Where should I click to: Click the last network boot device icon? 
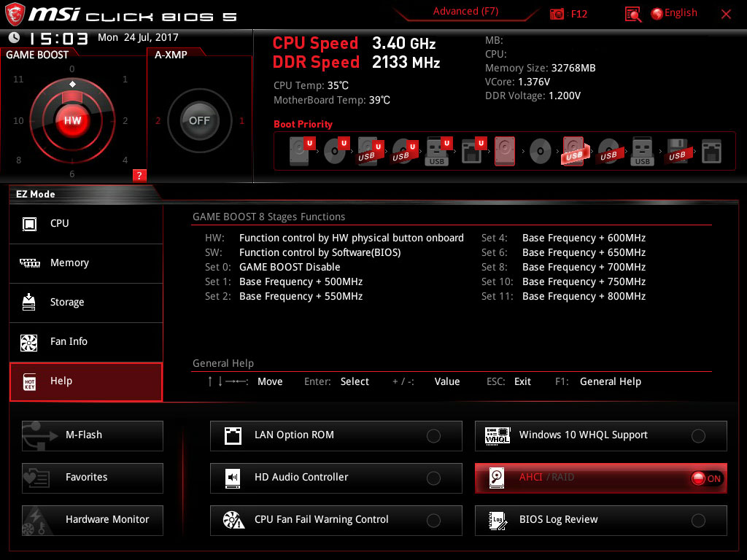pyautogui.click(x=711, y=152)
